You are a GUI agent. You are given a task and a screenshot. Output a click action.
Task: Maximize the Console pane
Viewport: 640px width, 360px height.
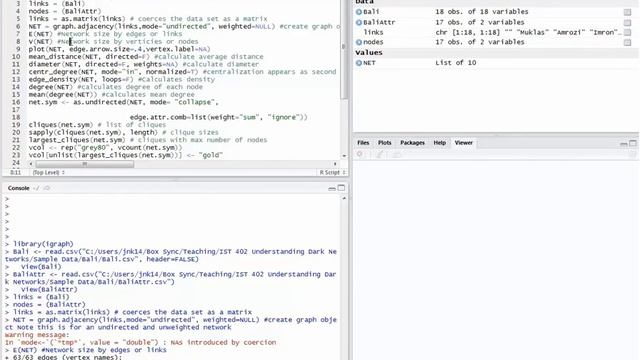coord(341,188)
